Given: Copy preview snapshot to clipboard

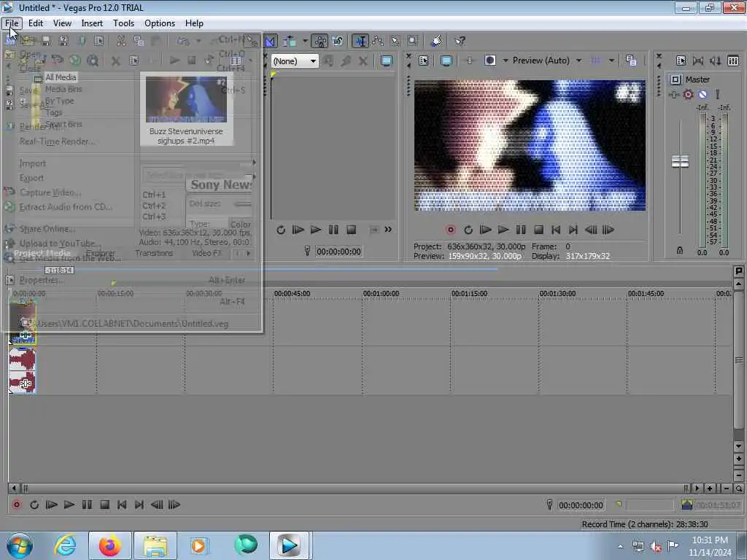Looking at the screenshot, I should [631, 61].
